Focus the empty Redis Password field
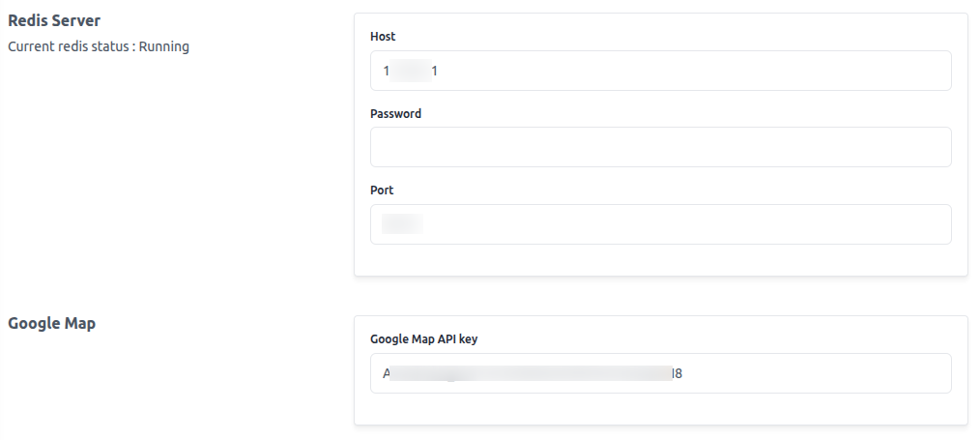This screenshot has height=440, width=980. pos(661,147)
